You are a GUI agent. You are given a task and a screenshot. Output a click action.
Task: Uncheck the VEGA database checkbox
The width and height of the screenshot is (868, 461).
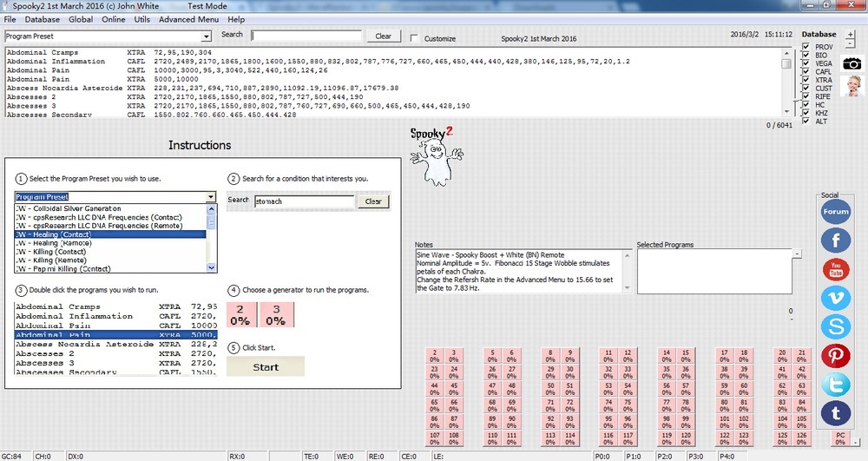[x=806, y=63]
